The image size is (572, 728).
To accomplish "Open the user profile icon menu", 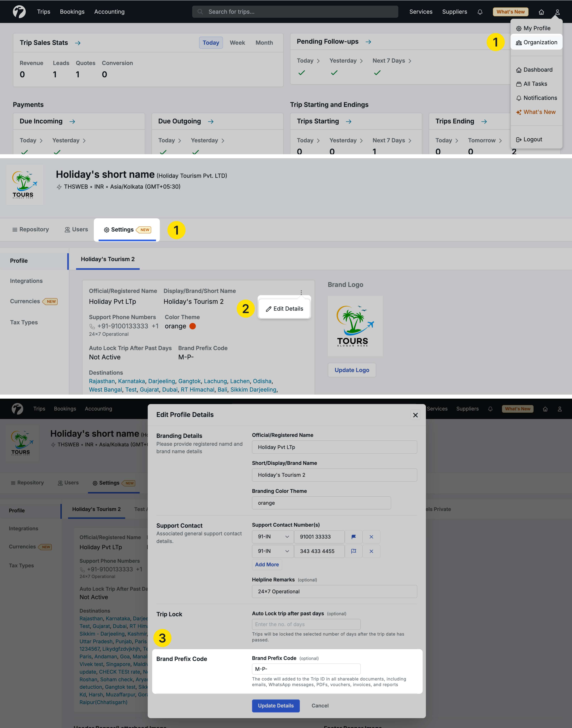I will (557, 12).
